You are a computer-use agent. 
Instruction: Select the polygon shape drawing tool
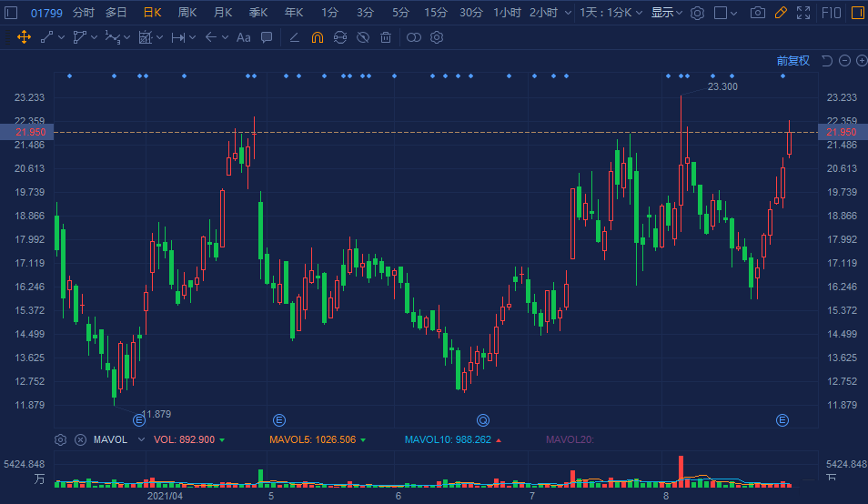(80, 37)
